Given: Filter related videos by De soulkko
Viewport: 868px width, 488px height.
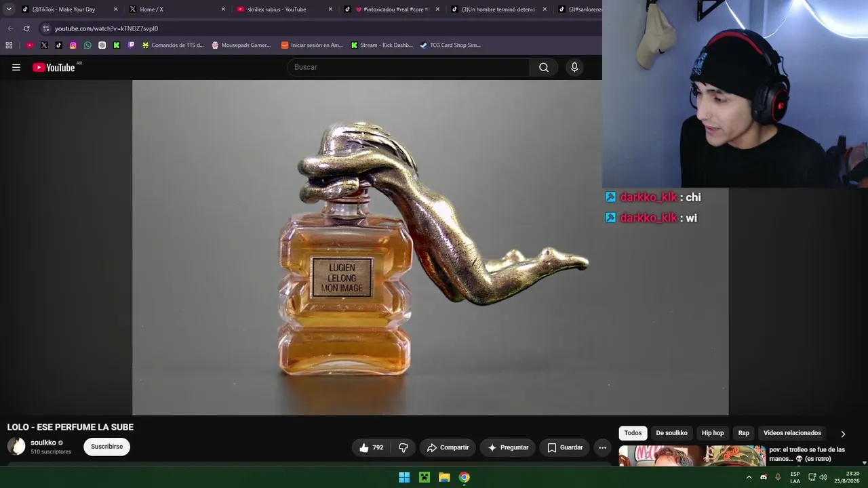Looking at the screenshot, I should coord(671,433).
